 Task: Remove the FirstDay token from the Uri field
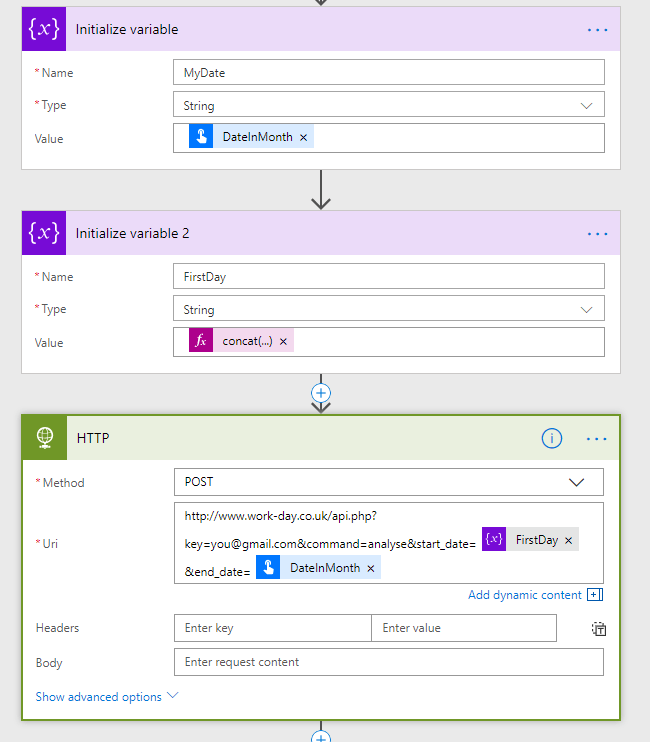569,540
